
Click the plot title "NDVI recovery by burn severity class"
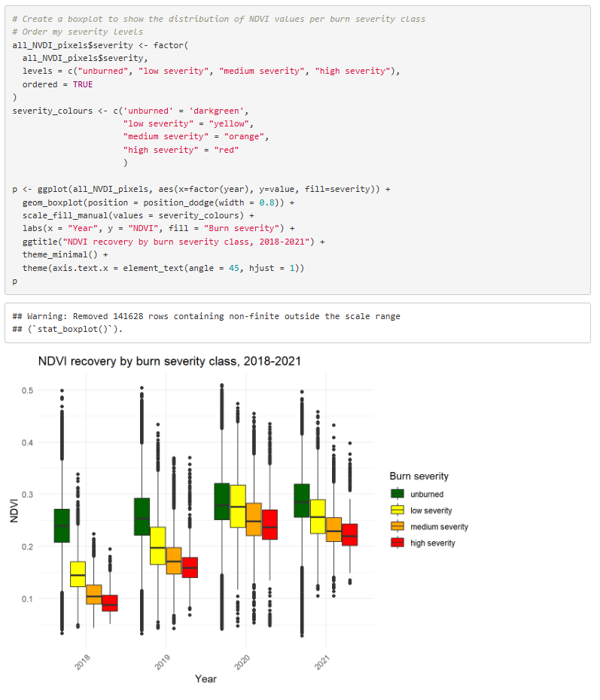(x=169, y=362)
